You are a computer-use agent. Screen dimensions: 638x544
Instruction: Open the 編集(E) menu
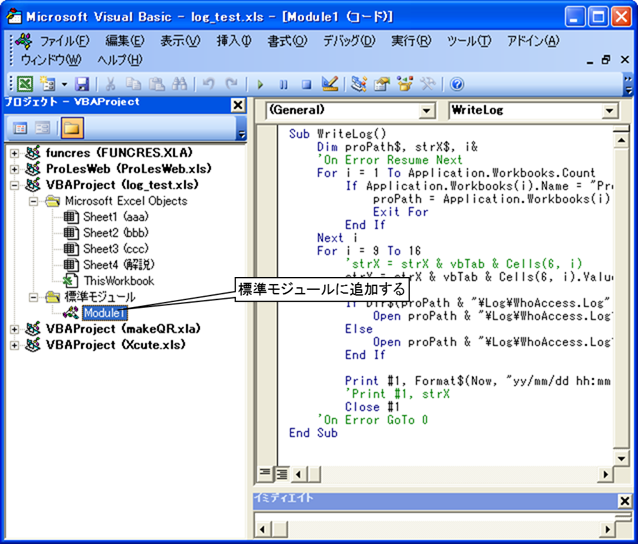pyautogui.click(x=125, y=41)
